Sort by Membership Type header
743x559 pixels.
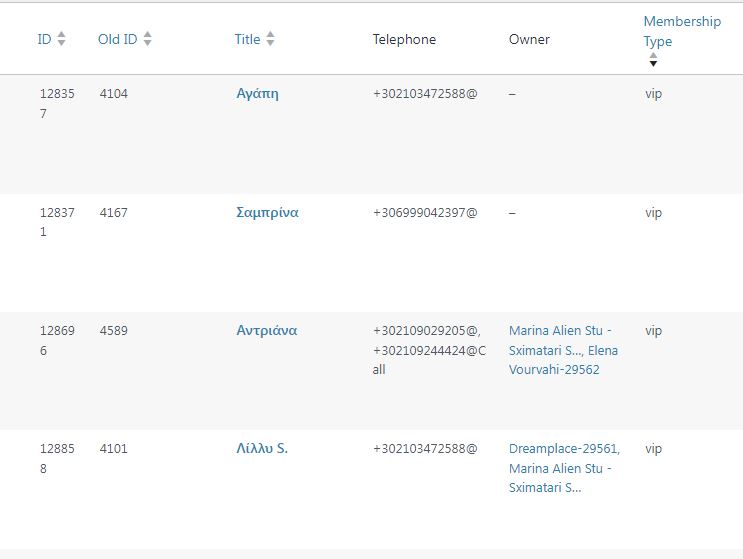click(x=681, y=31)
